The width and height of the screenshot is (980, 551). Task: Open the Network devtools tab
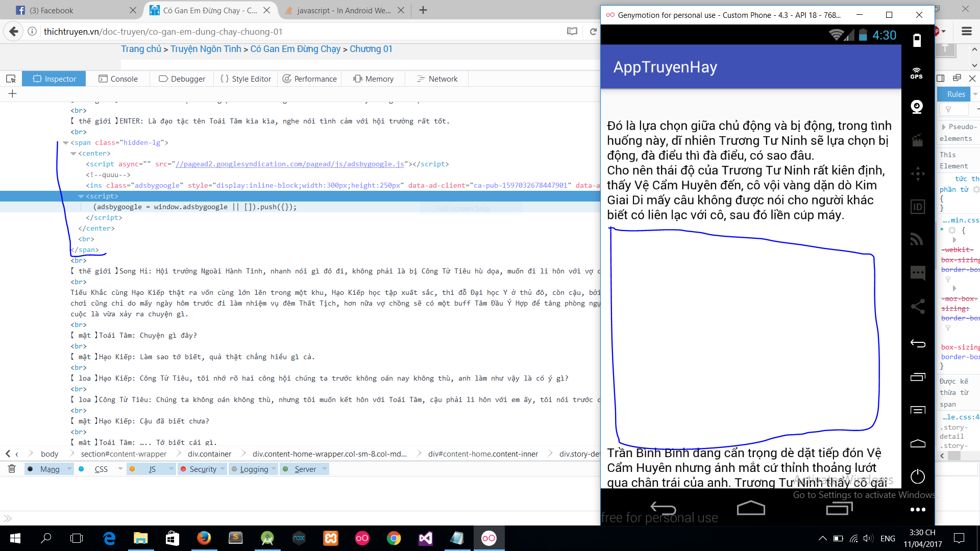tap(437, 79)
